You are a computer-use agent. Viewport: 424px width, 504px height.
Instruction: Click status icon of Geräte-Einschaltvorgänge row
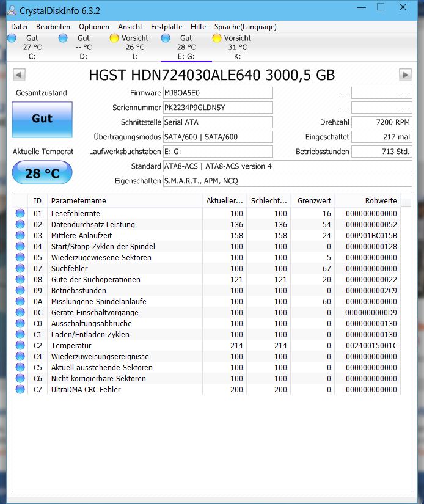[20, 312]
